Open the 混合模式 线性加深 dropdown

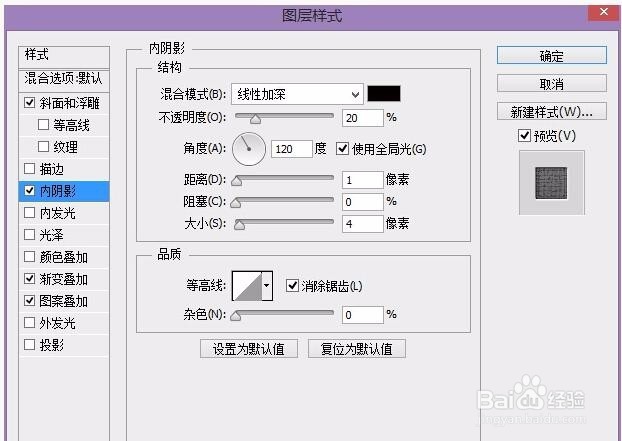(297, 94)
